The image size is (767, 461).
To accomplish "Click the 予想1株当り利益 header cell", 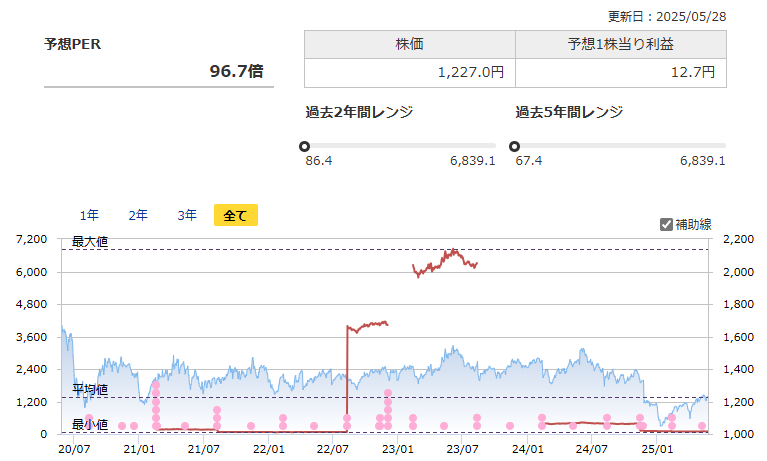I will pyautogui.click(x=620, y=44).
